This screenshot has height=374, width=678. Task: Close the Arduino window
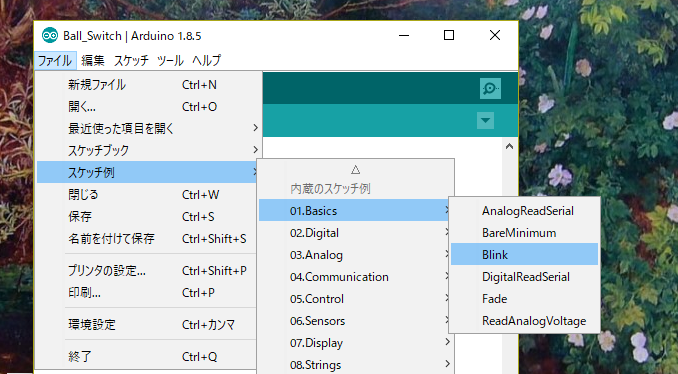point(495,35)
